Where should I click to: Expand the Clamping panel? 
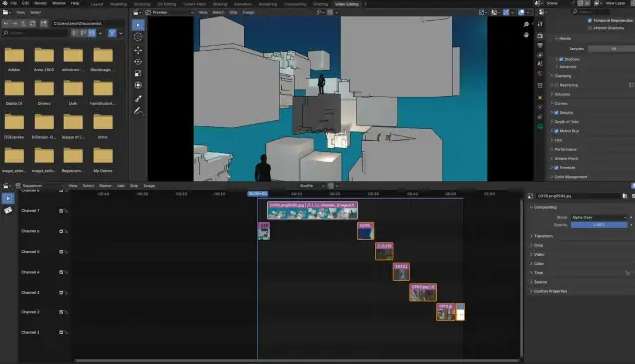pyautogui.click(x=563, y=76)
